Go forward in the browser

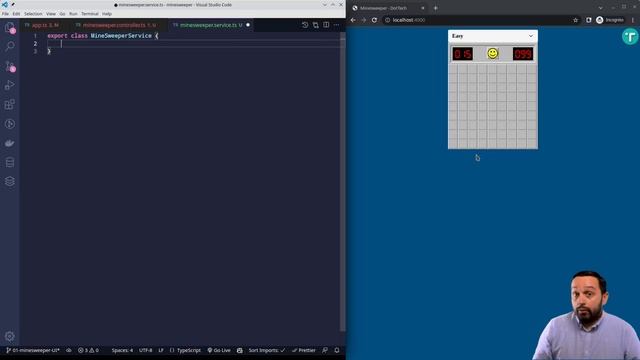tap(364, 20)
